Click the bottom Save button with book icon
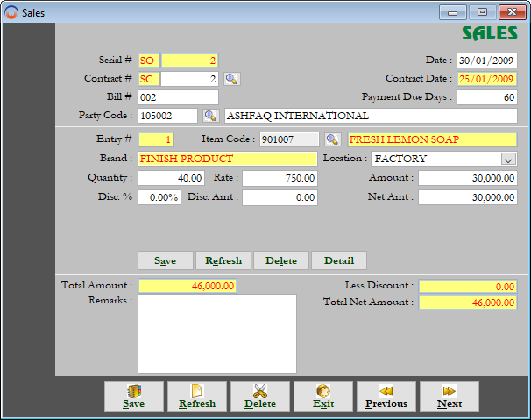Image resolution: width=531 pixels, height=420 pixels. pyautogui.click(x=134, y=396)
